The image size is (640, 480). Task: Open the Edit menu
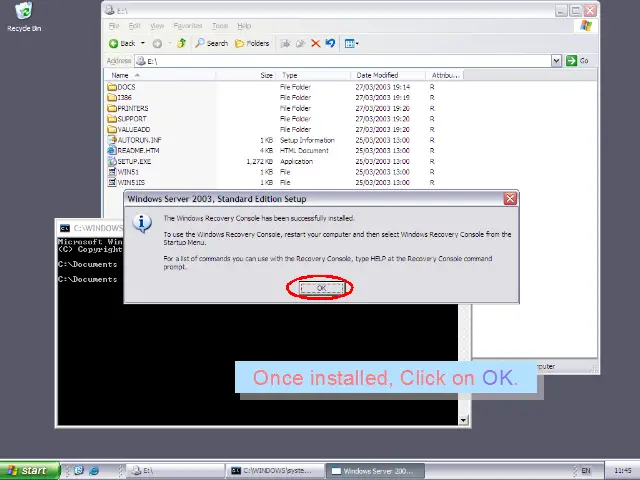tap(134, 26)
